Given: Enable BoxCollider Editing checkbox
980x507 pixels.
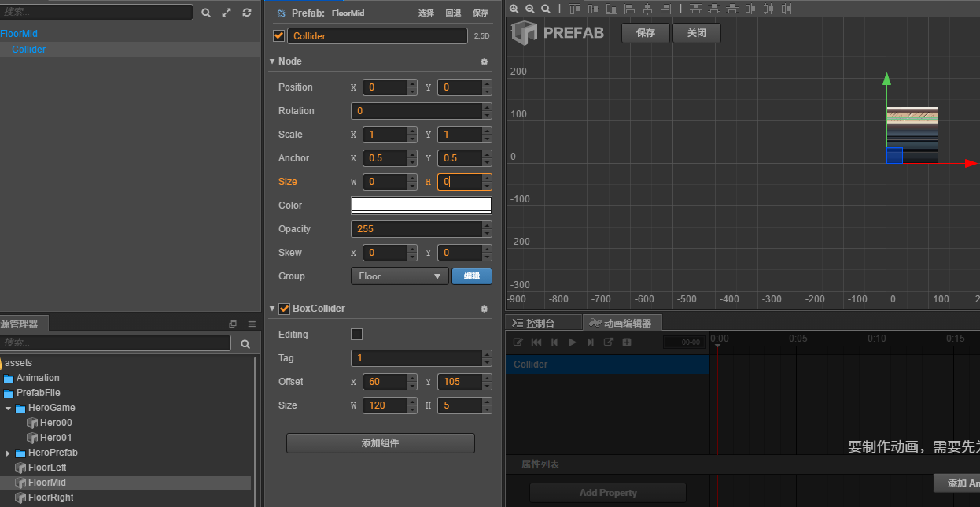Looking at the screenshot, I should (x=356, y=335).
